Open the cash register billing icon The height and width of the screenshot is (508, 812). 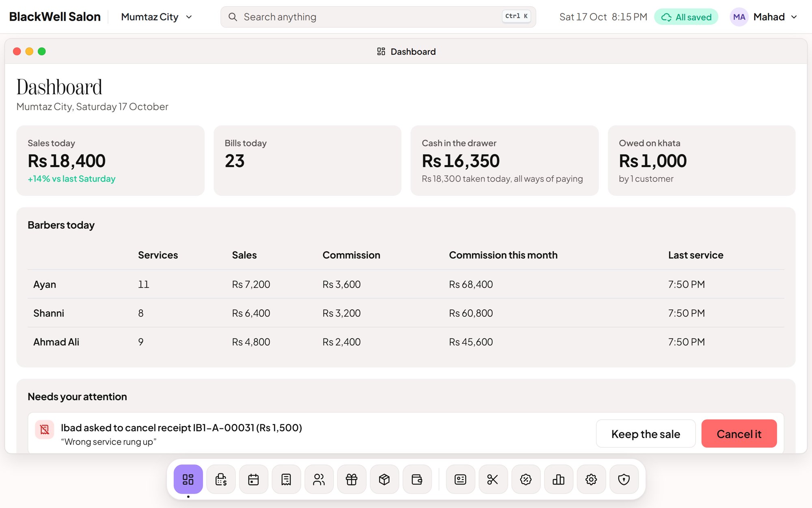tap(221, 479)
